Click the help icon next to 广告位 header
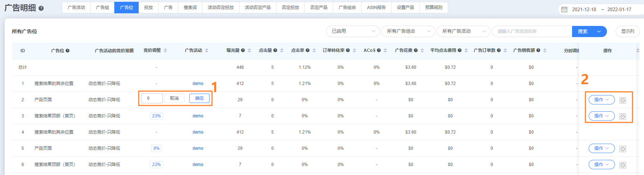Screen dimensions: 644x175 (68, 51)
